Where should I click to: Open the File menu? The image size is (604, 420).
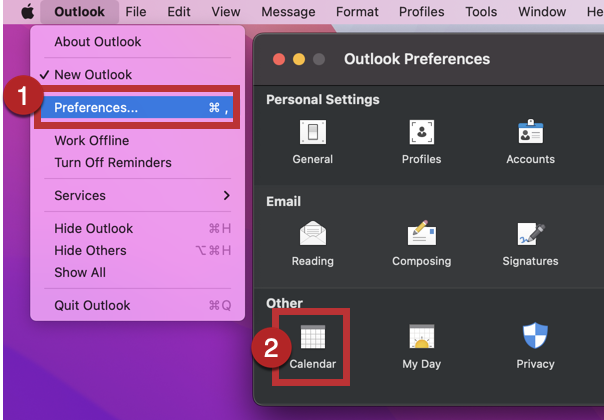click(x=136, y=12)
